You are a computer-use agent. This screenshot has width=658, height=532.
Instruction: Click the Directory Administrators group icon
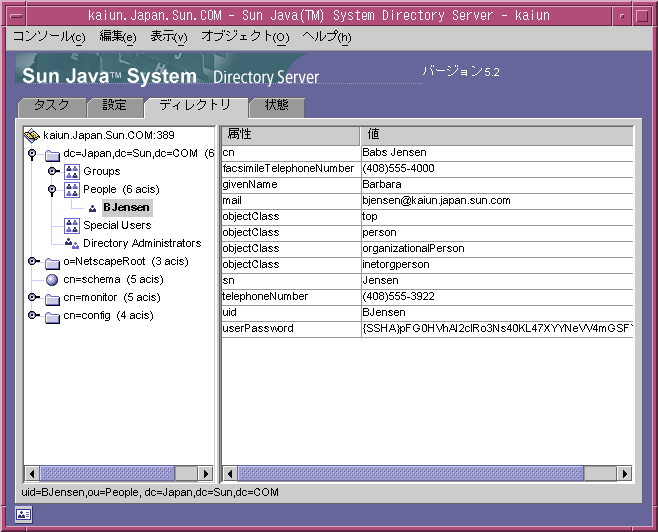[x=72, y=243]
